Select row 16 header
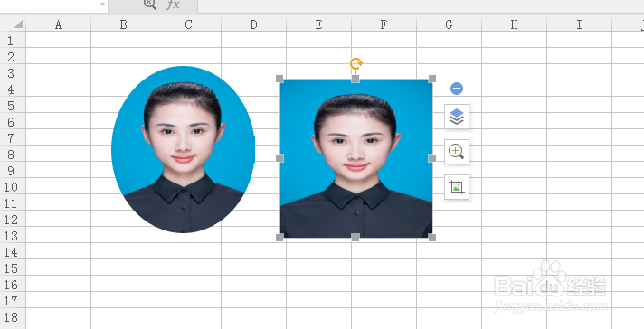644x329 pixels. (13, 284)
